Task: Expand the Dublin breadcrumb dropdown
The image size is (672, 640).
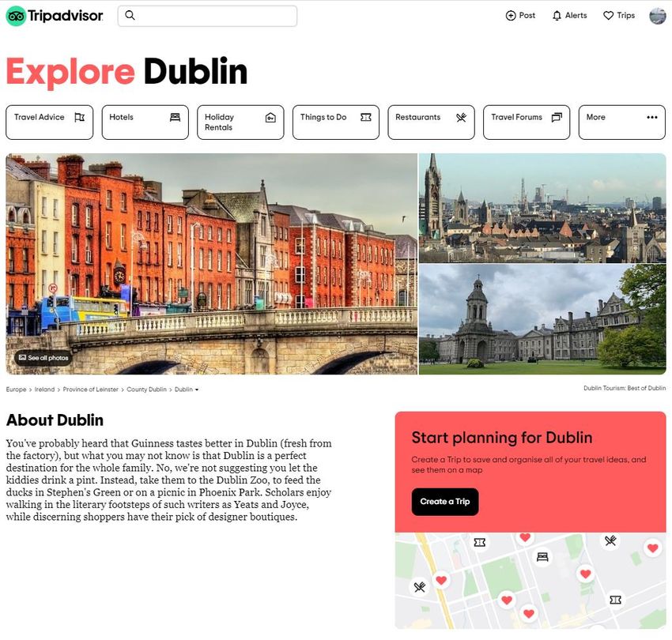Action: point(187,390)
